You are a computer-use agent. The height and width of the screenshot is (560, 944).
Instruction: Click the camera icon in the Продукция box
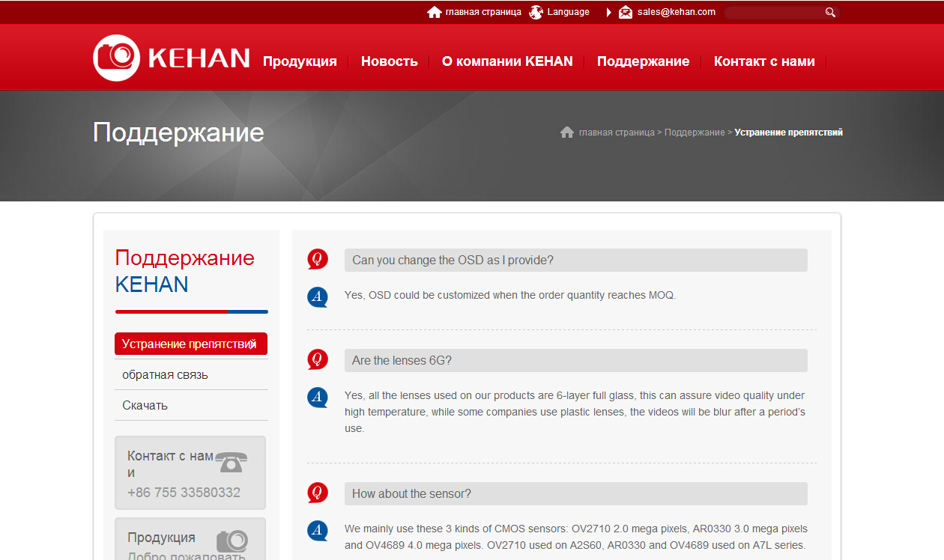[x=232, y=541]
